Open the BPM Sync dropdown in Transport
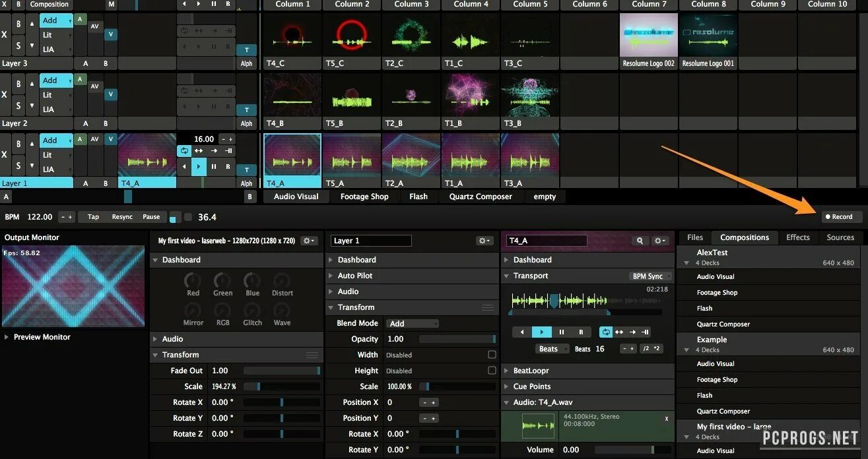868x459 pixels. [650, 276]
